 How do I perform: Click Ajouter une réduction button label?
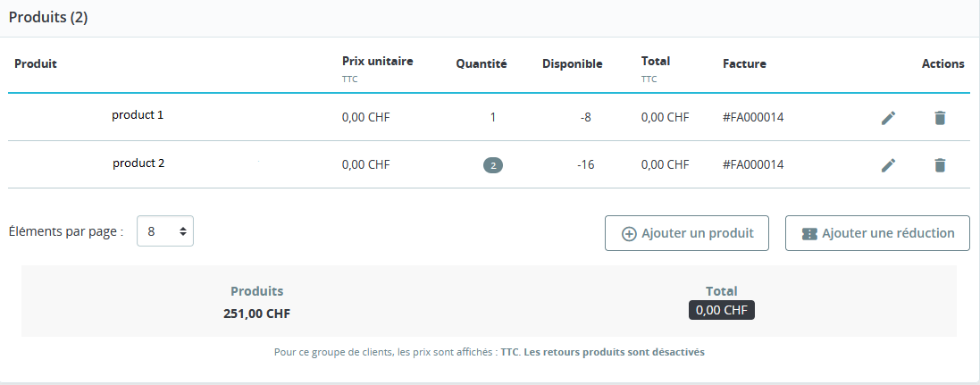(888, 233)
